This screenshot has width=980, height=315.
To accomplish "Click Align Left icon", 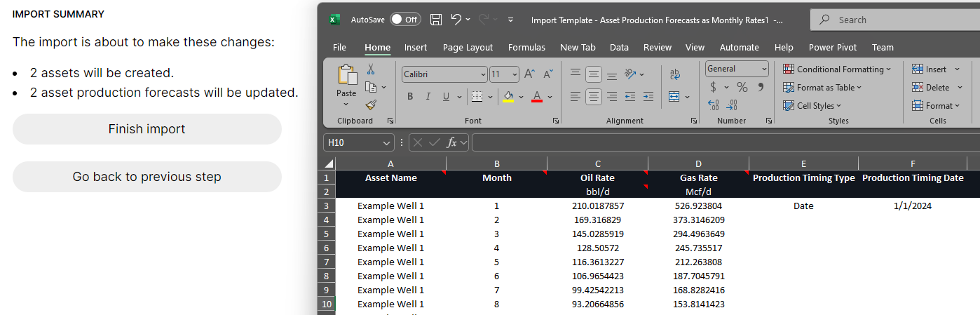I will tap(575, 97).
